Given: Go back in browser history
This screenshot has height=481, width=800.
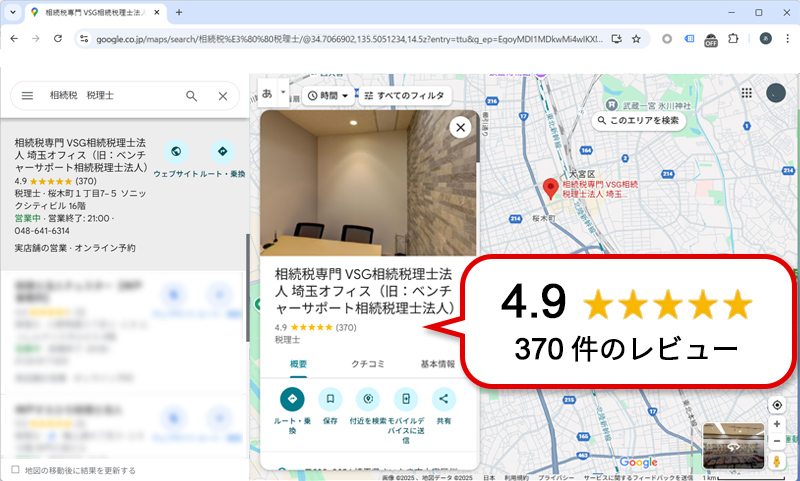Looking at the screenshot, I should [x=14, y=39].
